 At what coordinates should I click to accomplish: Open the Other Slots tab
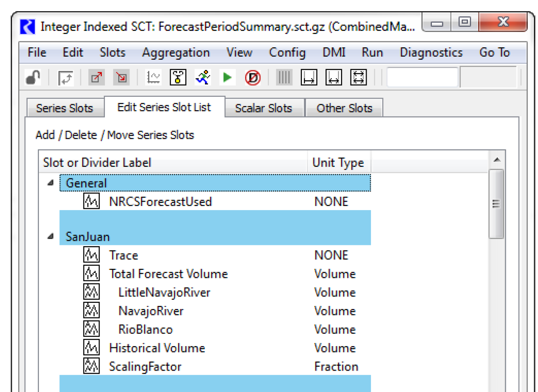point(344,108)
